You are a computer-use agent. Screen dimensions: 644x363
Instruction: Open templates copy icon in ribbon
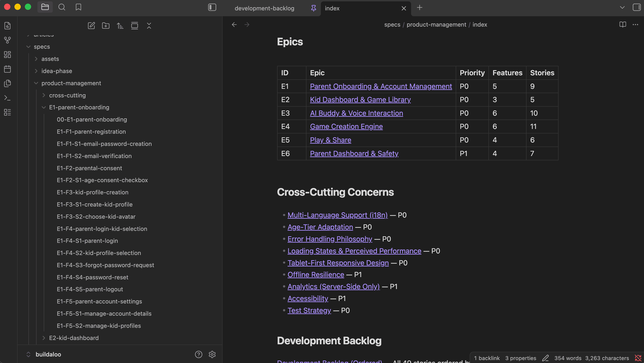(7, 83)
